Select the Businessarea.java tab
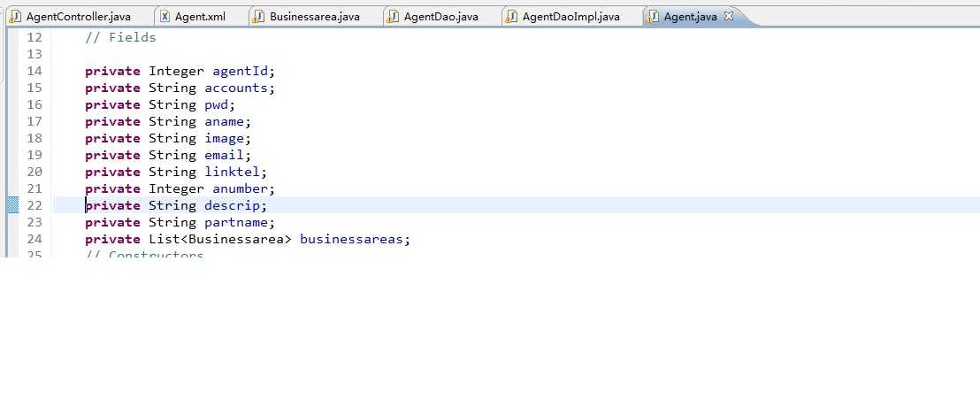 tap(314, 17)
